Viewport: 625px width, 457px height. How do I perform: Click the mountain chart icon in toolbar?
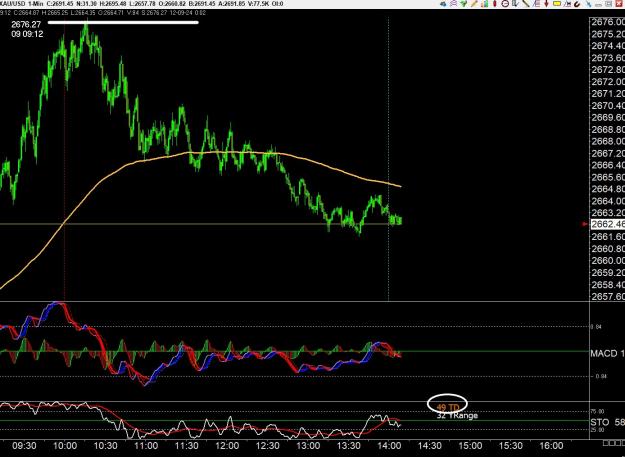point(567,4)
